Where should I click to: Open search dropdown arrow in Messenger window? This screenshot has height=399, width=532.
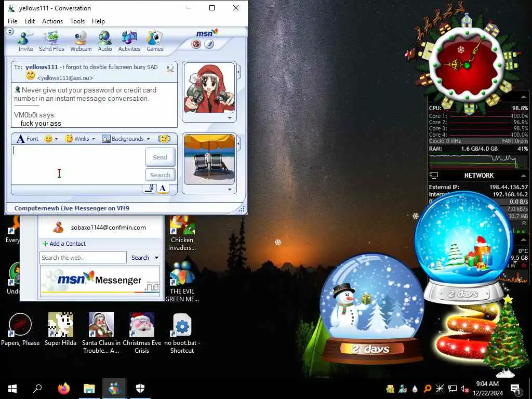click(x=157, y=258)
